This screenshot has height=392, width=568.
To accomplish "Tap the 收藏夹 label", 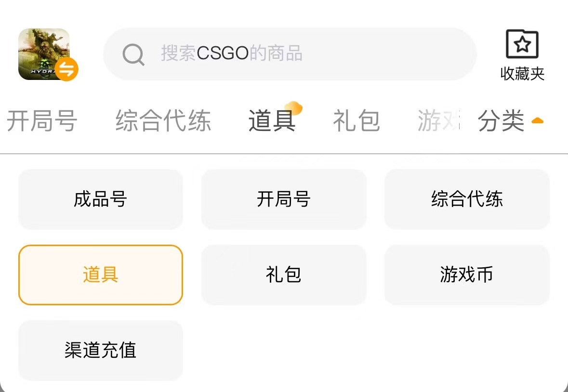I will click(x=522, y=74).
